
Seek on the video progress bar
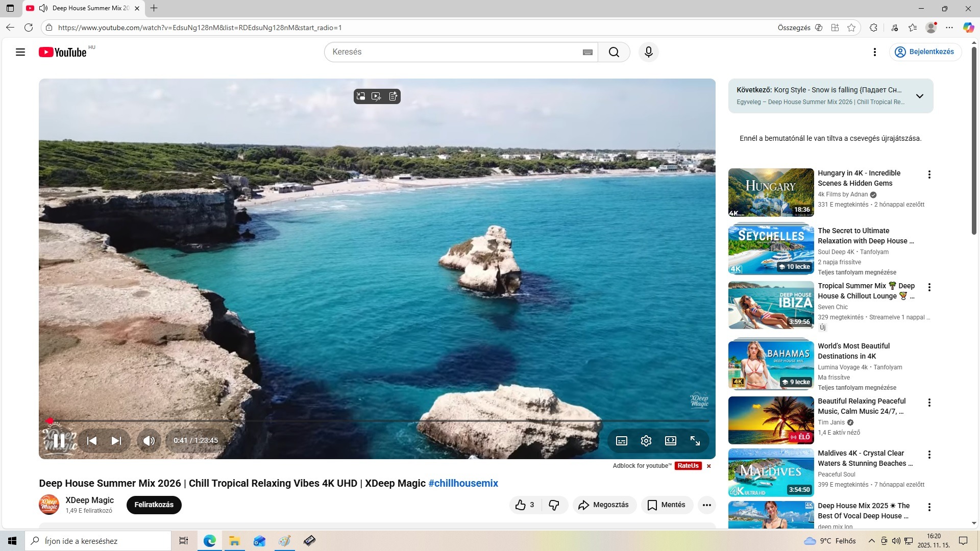(378, 421)
